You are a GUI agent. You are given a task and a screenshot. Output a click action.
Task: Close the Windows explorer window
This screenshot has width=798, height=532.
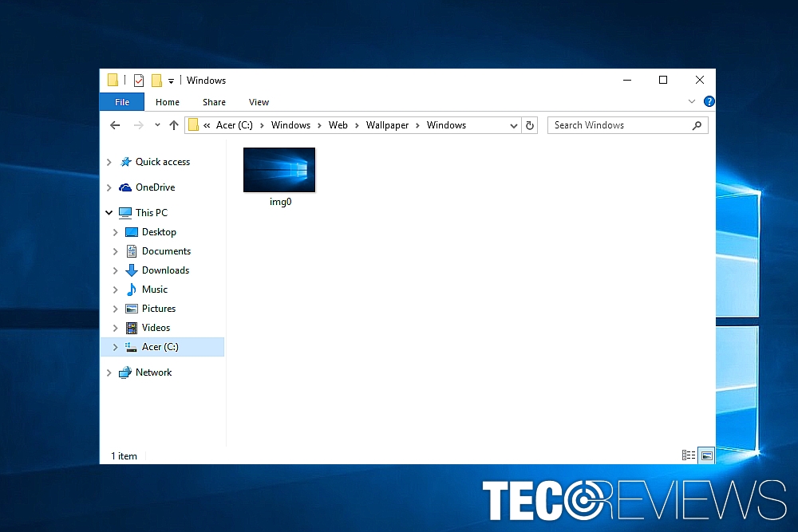700,80
